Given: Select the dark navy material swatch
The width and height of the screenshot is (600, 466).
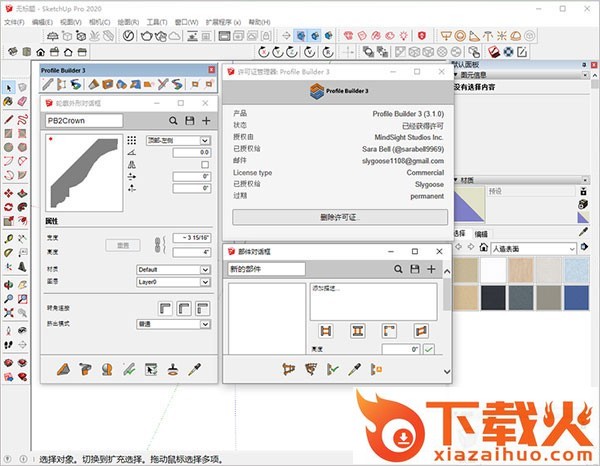Looking at the screenshot, I should pyautogui.click(x=493, y=297).
